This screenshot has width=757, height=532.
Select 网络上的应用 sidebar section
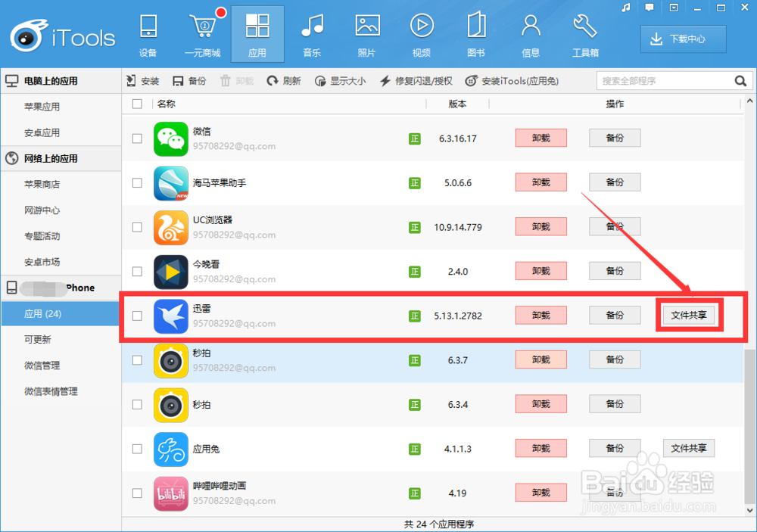(x=61, y=158)
